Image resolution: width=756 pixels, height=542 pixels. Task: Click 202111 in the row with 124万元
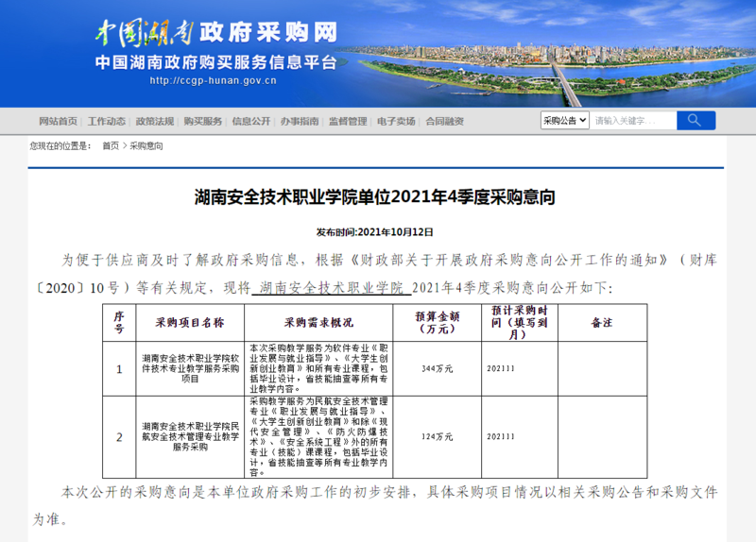(501, 436)
